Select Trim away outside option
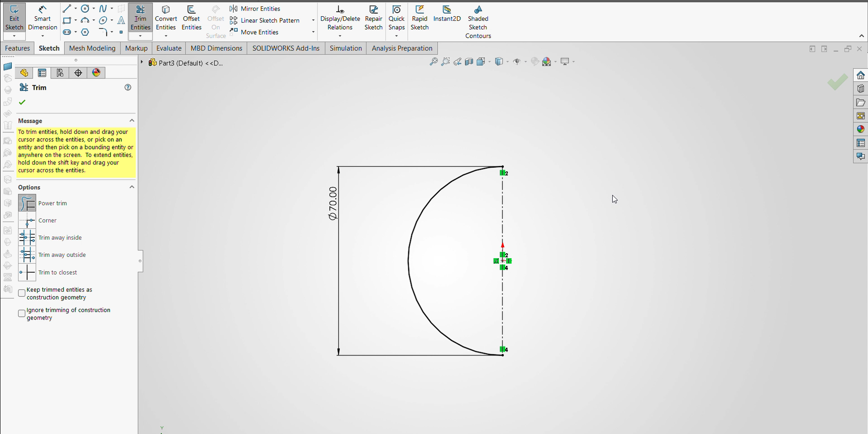The image size is (868, 434). [x=27, y=255]
